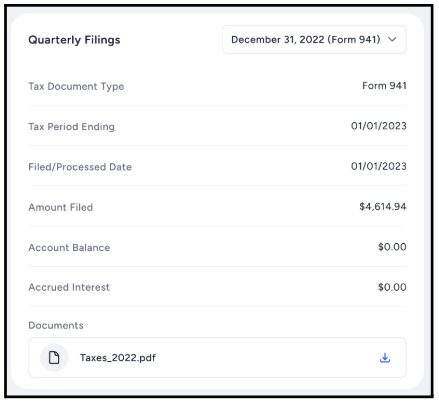Click the Amount Filed label
This screenshot has height=405, width=439.
(61, 207)
